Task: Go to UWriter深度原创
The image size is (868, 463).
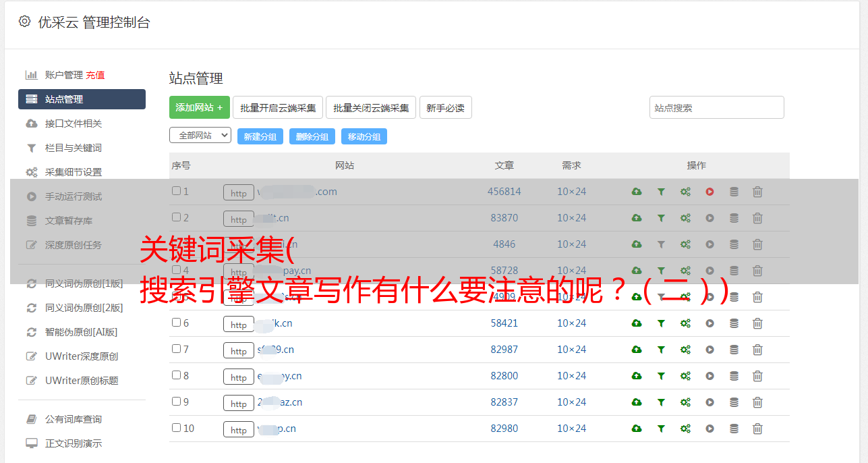Action: (82, 356)
